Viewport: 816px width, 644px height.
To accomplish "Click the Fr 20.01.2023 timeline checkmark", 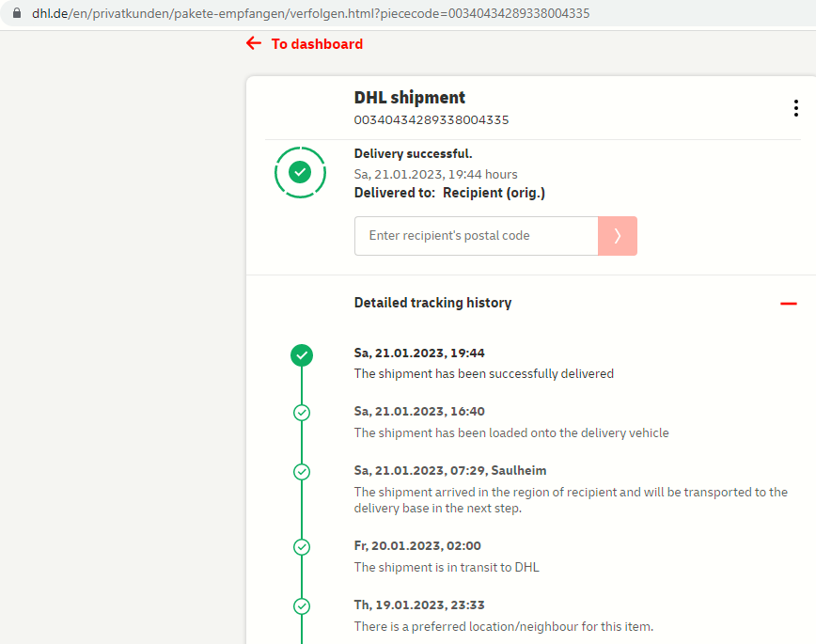I will pyautogui.click(x=302, y=546).
